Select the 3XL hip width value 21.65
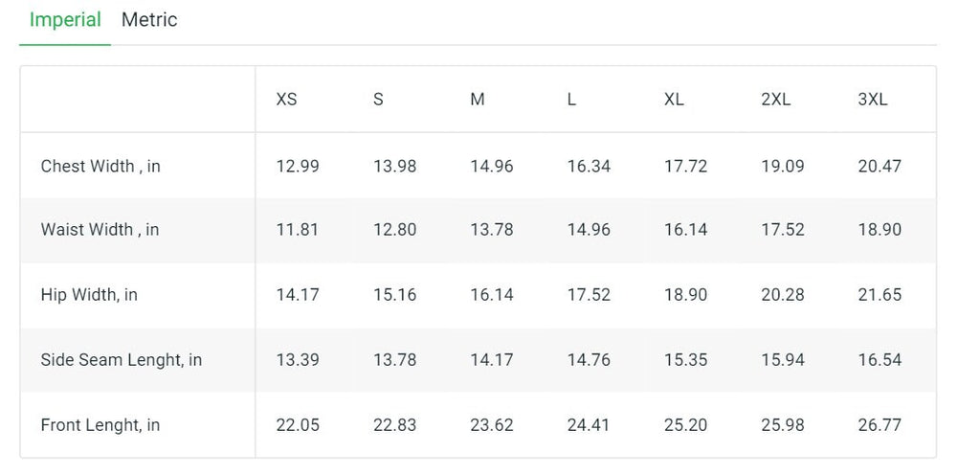 tap(880, 295)
